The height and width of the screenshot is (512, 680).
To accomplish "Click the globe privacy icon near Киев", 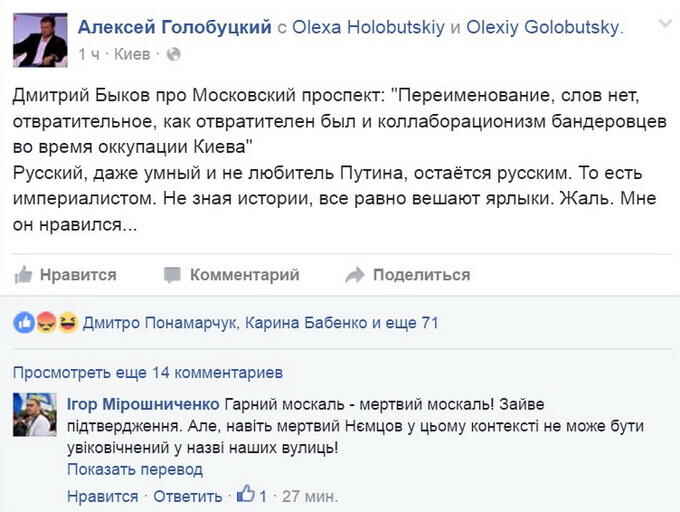I will pyautogui.click(x=173, y=52).
